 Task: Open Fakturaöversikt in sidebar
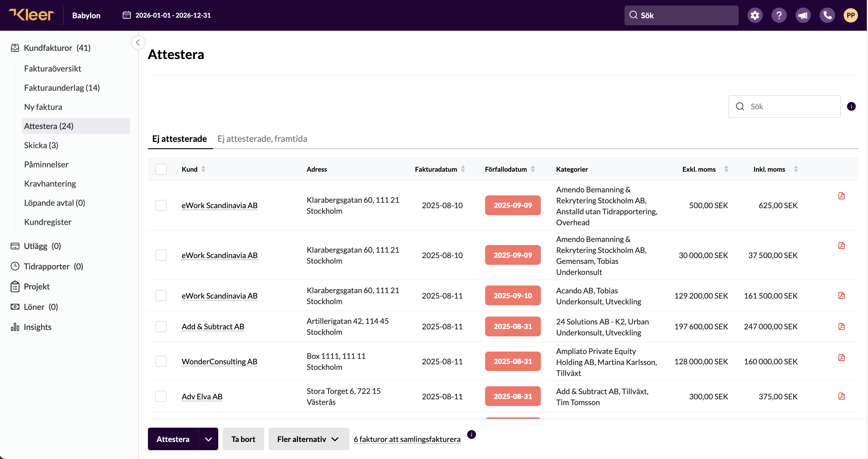coord(53,69)
